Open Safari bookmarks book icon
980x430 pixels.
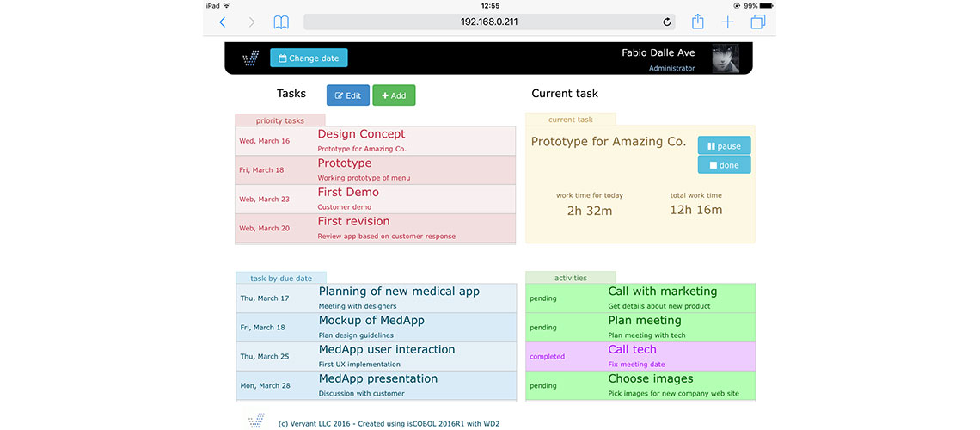pyautogui.click(x=281, y=22)
